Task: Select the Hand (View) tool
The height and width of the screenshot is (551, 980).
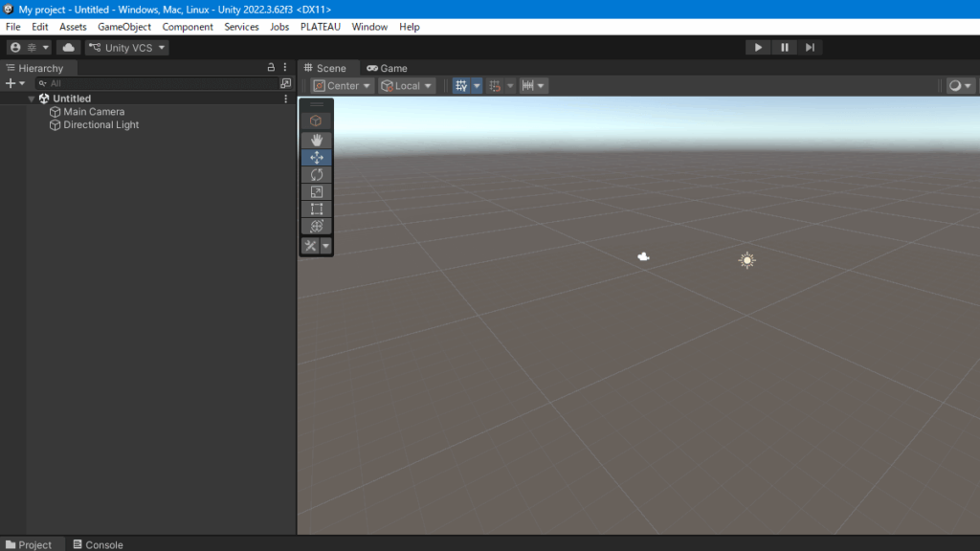Action: 317,141
